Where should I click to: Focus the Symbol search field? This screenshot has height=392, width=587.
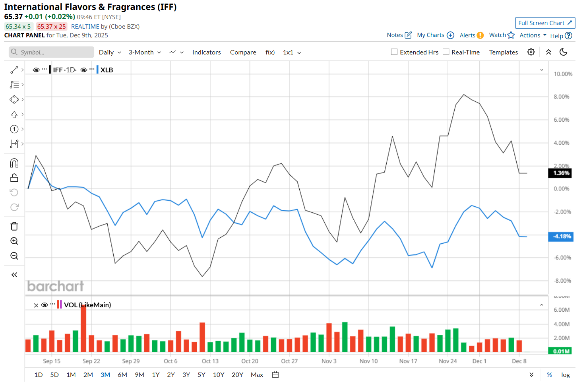click(x=52, y=52)
